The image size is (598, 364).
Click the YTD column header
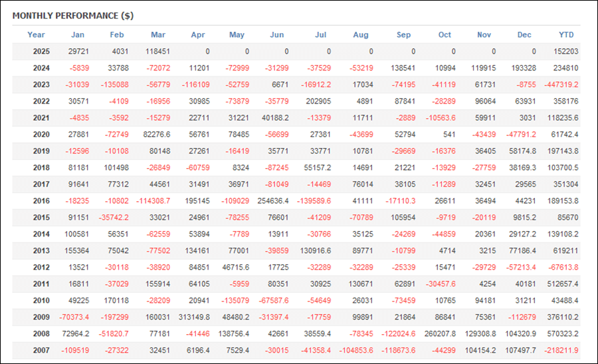tap(566, 35)
